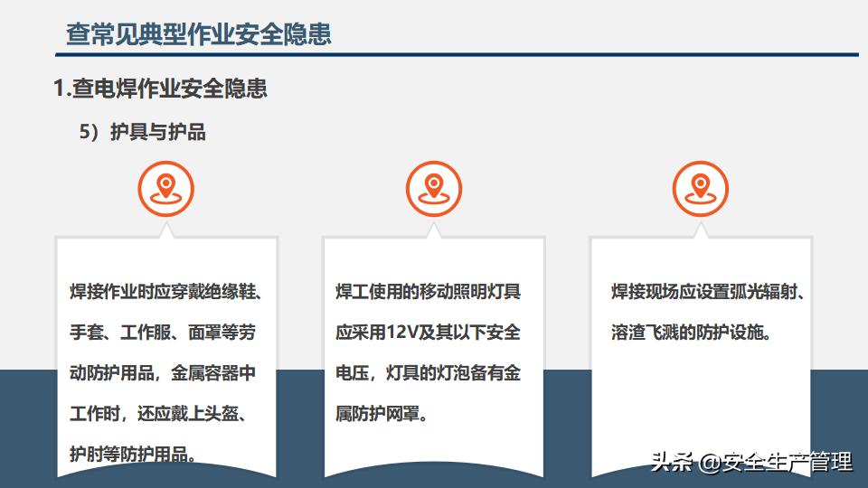Click the location pin icon above the 焊接现场 card
The width and height of the screenshot is (868, 488).
700,189
